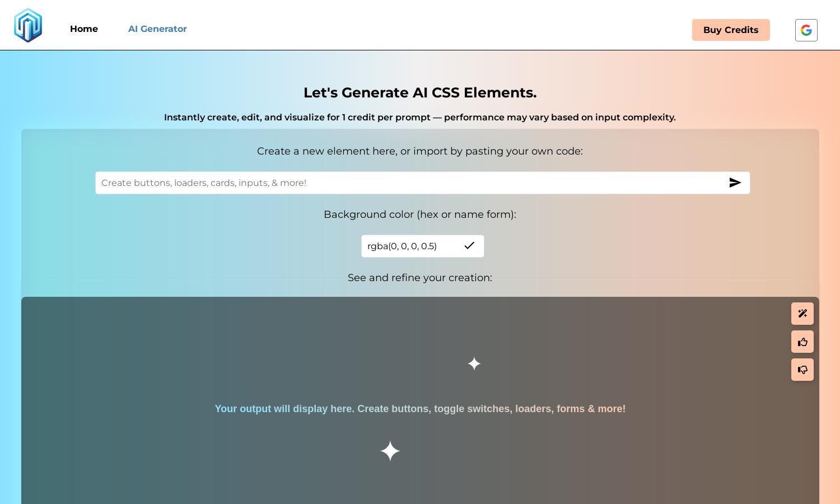
Task: Sign in with the Google icon
Action: [x=806, y=30]
